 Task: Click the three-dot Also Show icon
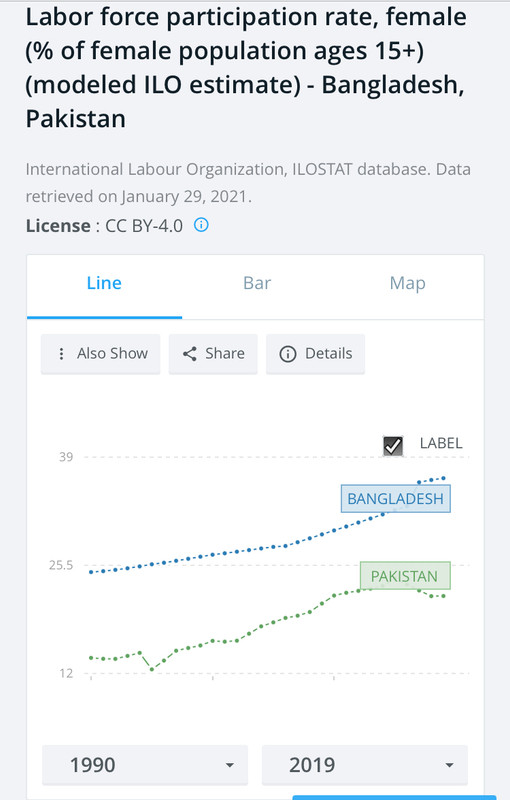point(61,354)
